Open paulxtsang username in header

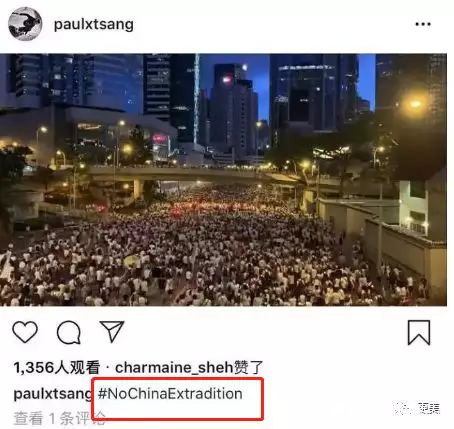(x=94, y=24)
